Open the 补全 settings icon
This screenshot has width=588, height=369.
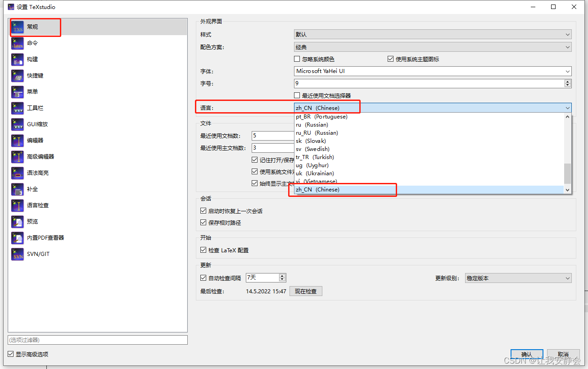[18, 189]
